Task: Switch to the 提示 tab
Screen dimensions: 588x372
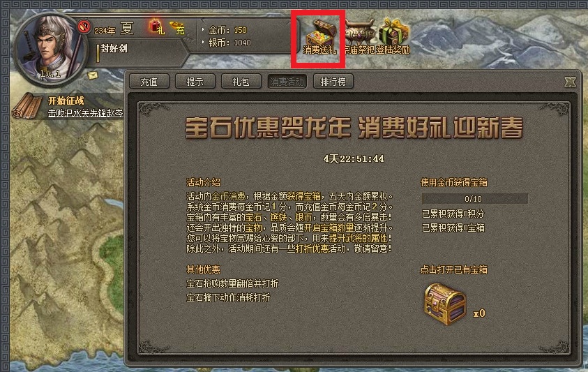Action: (195, 82)
